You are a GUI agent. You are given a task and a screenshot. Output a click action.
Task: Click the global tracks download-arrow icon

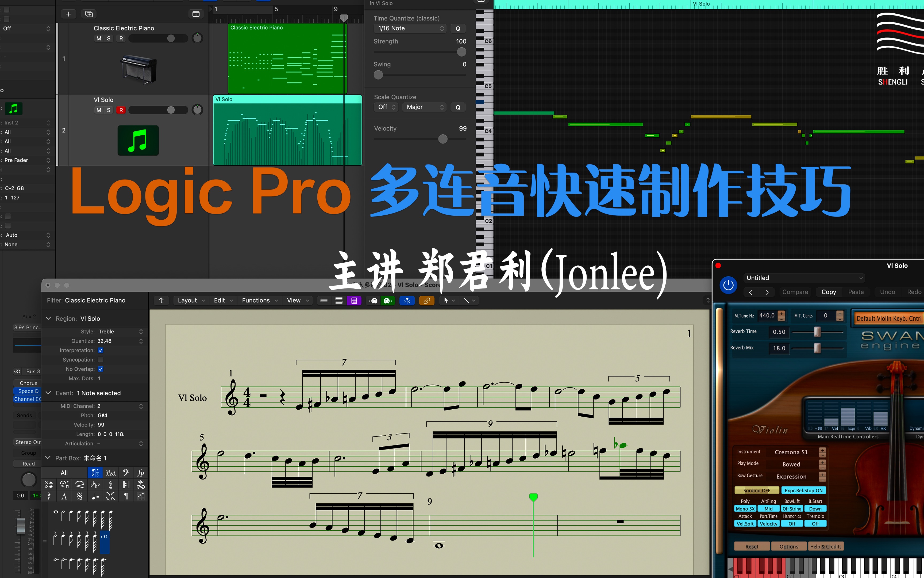196,14
